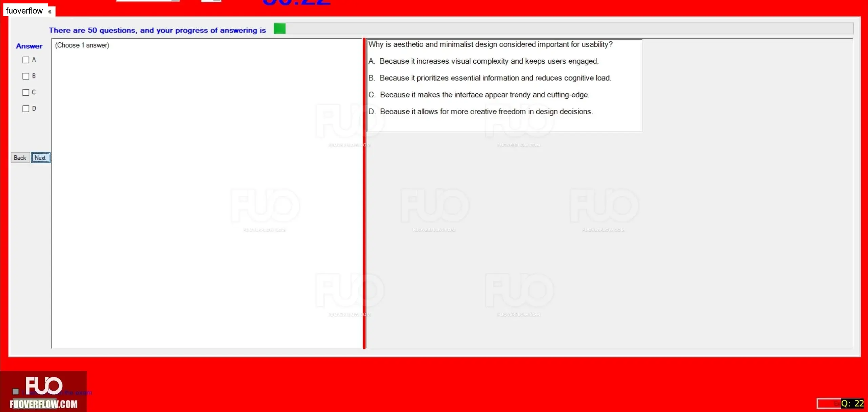Image resolution: width=868 pixels, height=412 pixels.
Task: Check answer option D checkbox
Action: coord(26,109)
